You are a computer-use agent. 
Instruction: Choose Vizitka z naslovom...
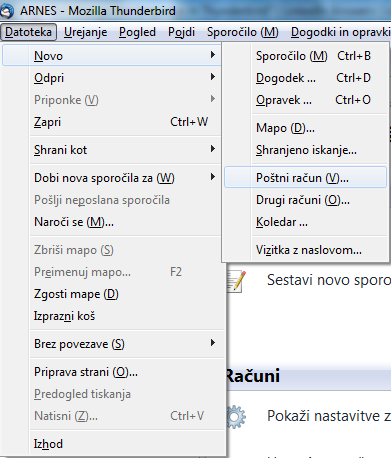coord(305,250)
